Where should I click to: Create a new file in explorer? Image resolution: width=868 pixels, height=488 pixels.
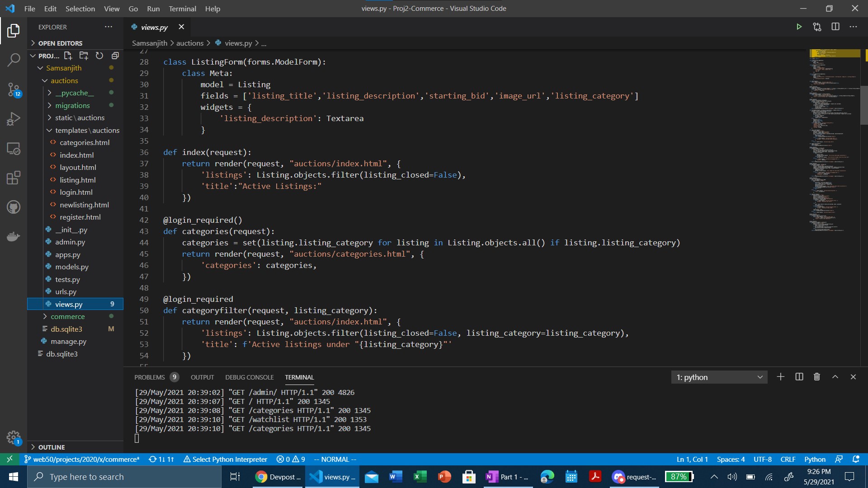(68, 56)
